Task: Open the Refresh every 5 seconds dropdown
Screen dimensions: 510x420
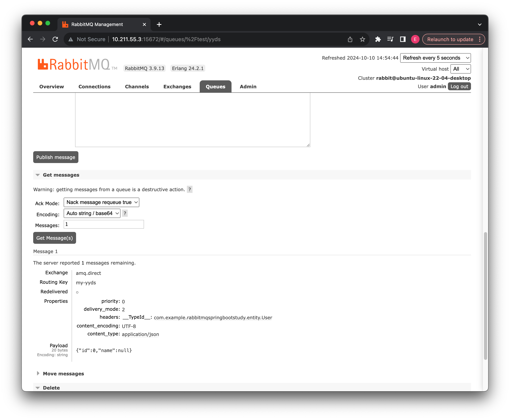Action: coord(435,58)
